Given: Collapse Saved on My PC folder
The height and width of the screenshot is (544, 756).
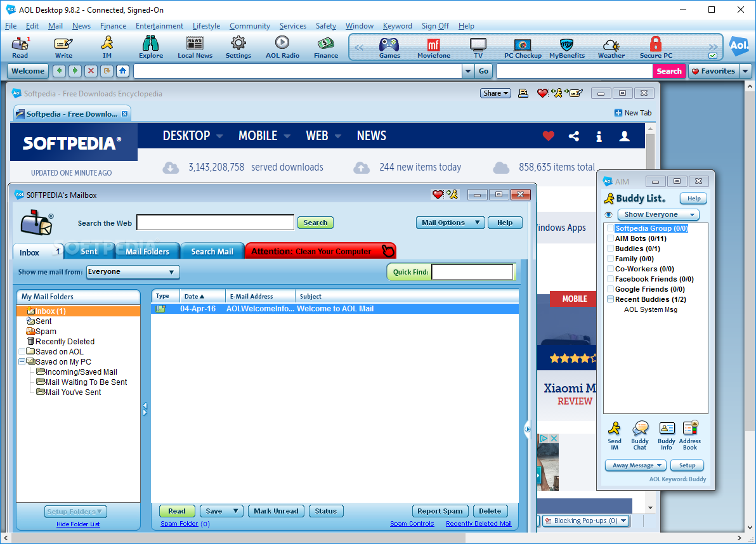Looking at the screenshot, I should point(22,361).
